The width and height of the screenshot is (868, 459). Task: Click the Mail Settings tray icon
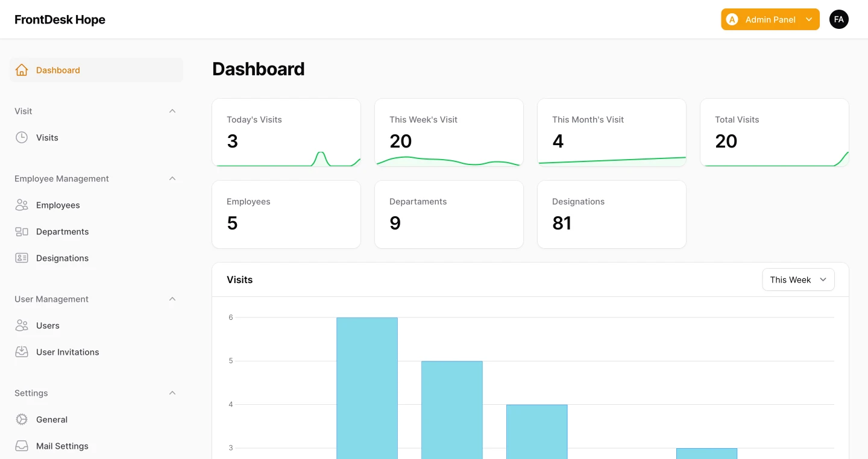(x=22, y=446)
